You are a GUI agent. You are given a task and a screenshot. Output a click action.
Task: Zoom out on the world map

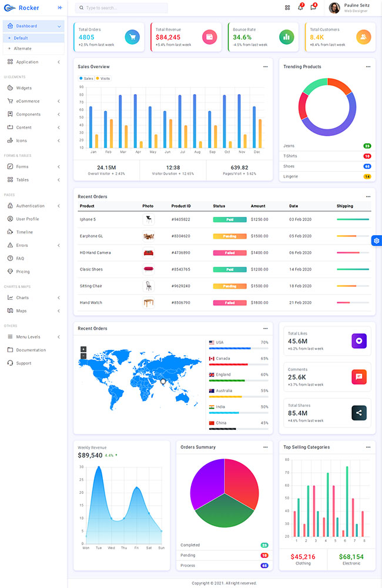tap(83, 356)
